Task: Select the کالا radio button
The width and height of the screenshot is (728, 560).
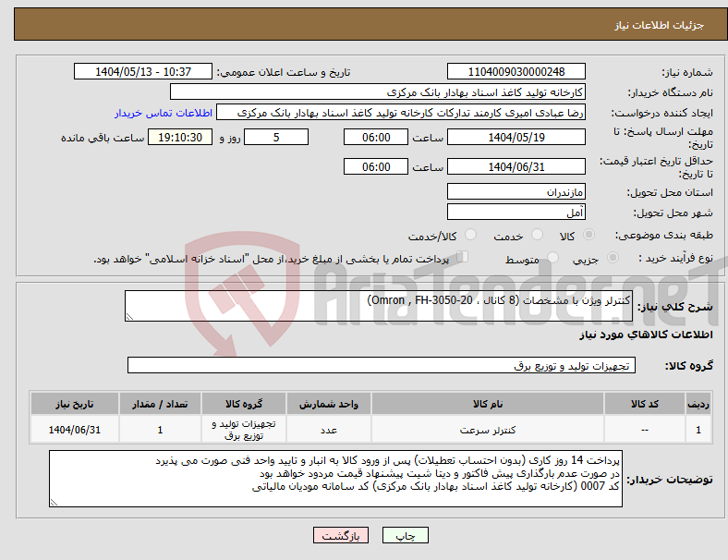Action: 588,235
